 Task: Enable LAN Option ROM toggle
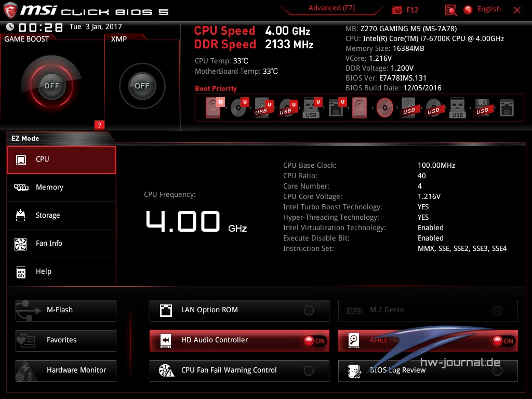tap(309, 311)
